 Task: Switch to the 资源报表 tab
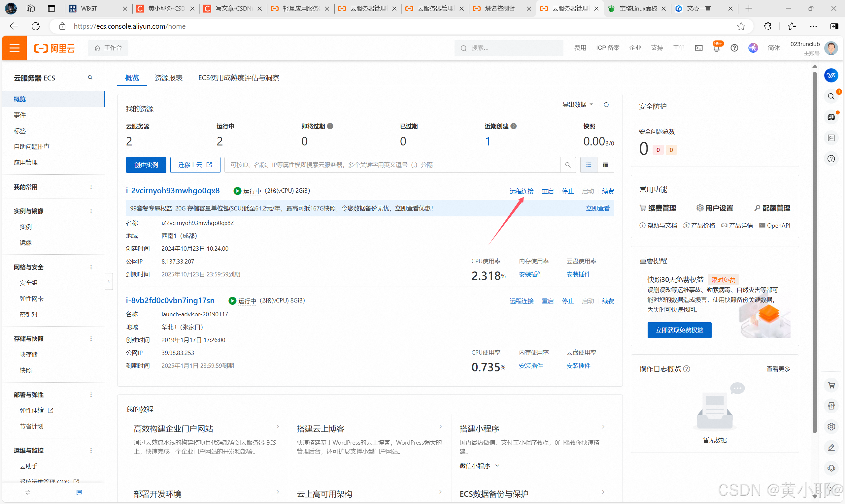[169, 78]
